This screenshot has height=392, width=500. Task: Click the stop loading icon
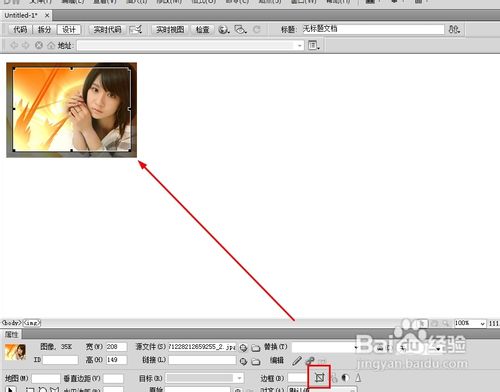click(x=39, y=45)
